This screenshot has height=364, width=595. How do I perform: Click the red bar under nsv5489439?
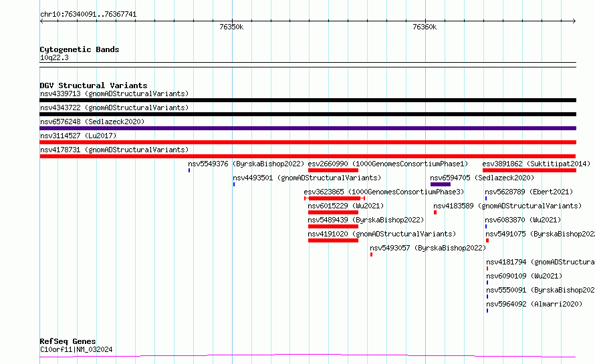333,226
